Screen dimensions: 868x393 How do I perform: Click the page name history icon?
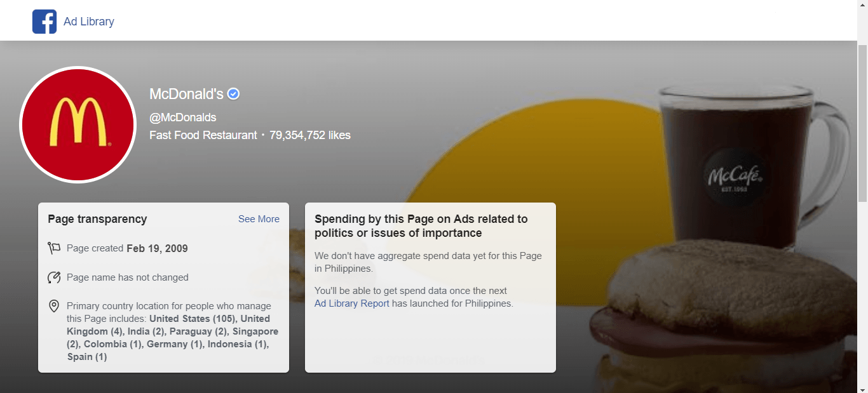pos(54,277)
